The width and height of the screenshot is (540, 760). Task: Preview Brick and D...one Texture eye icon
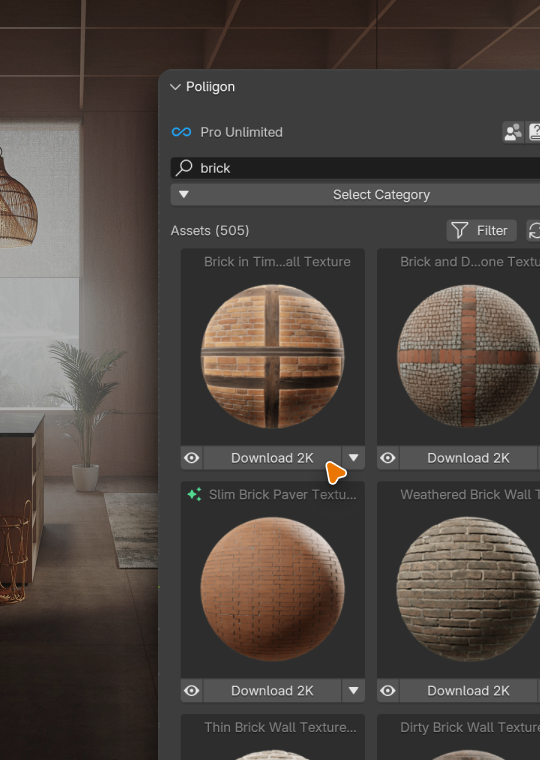point(388,458)
